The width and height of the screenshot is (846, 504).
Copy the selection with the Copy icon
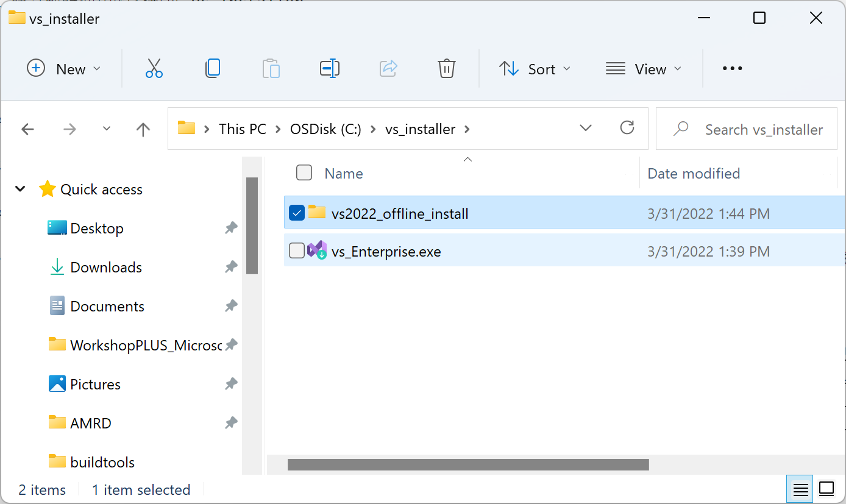coord(213,68)
